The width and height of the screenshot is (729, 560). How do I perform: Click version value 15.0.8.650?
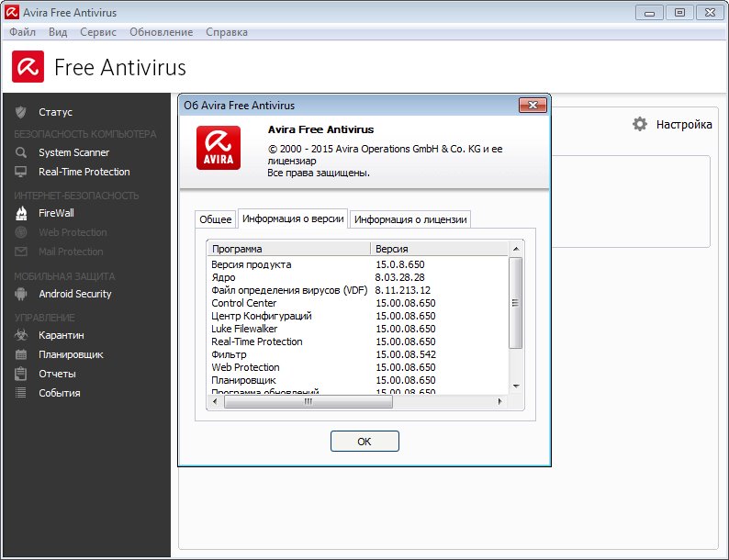pos(399,264)
